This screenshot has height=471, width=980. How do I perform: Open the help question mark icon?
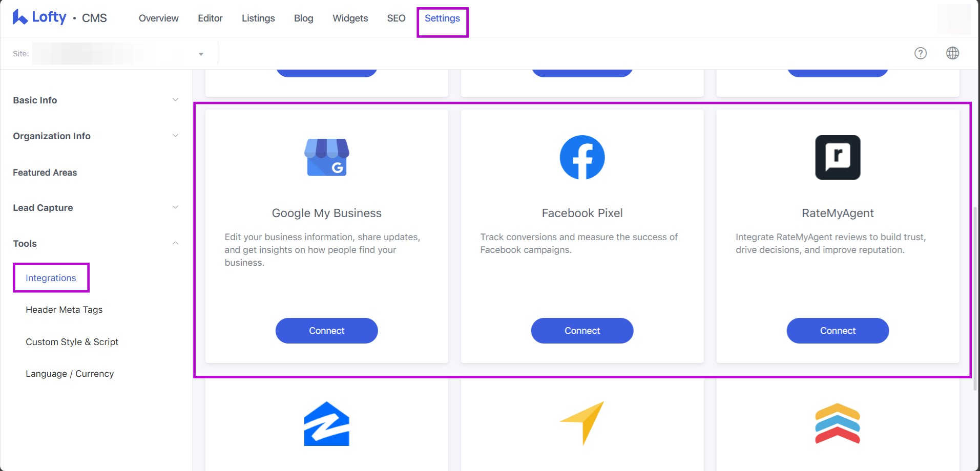(921, 53)
